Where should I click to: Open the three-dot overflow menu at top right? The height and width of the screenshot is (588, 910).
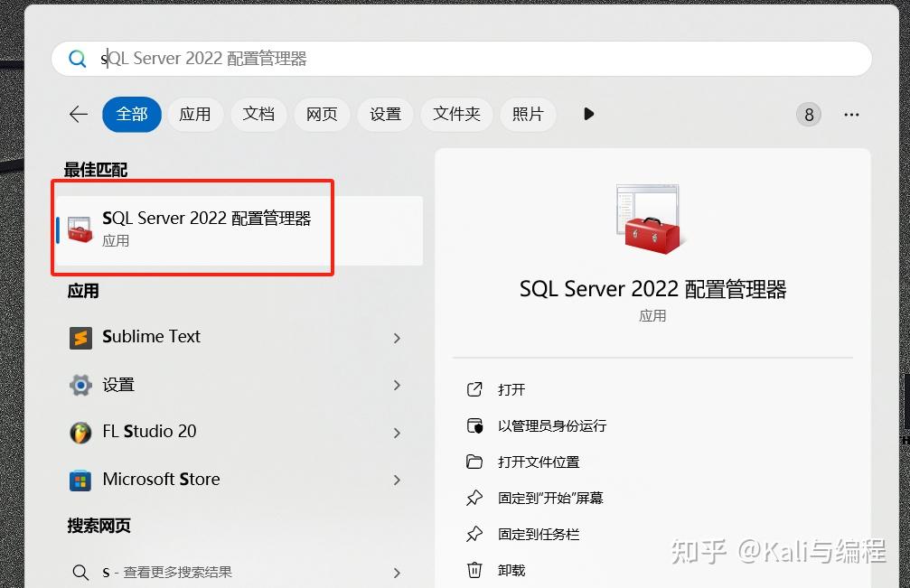[850, 114]
